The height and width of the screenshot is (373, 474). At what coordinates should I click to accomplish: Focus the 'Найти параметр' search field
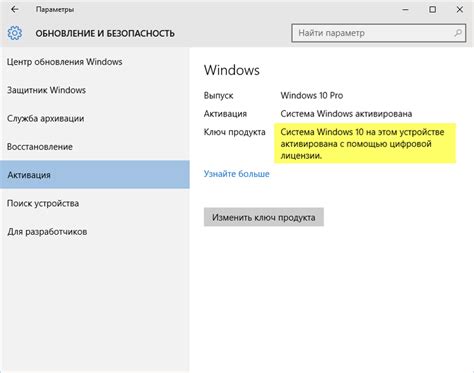(x=379, y=33)
